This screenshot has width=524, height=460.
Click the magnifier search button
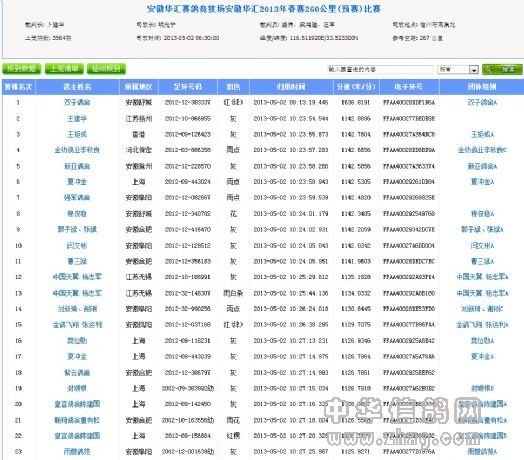[x=502, y=69]
